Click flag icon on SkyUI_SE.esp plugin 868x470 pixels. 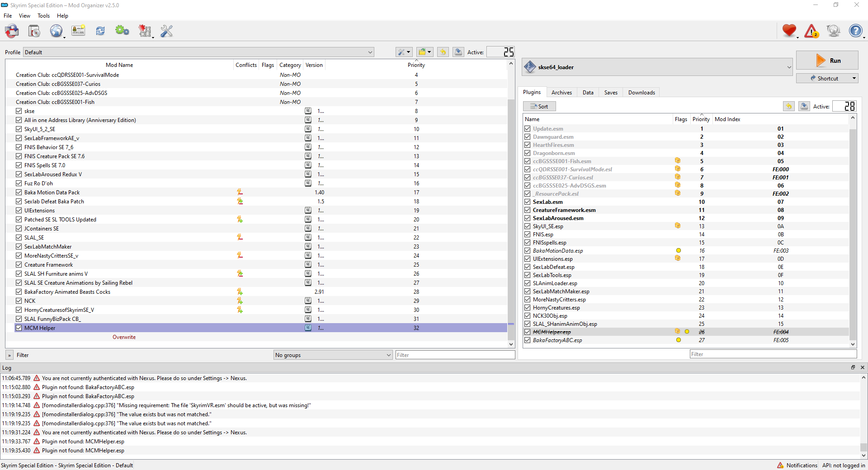tap(678, 226)
